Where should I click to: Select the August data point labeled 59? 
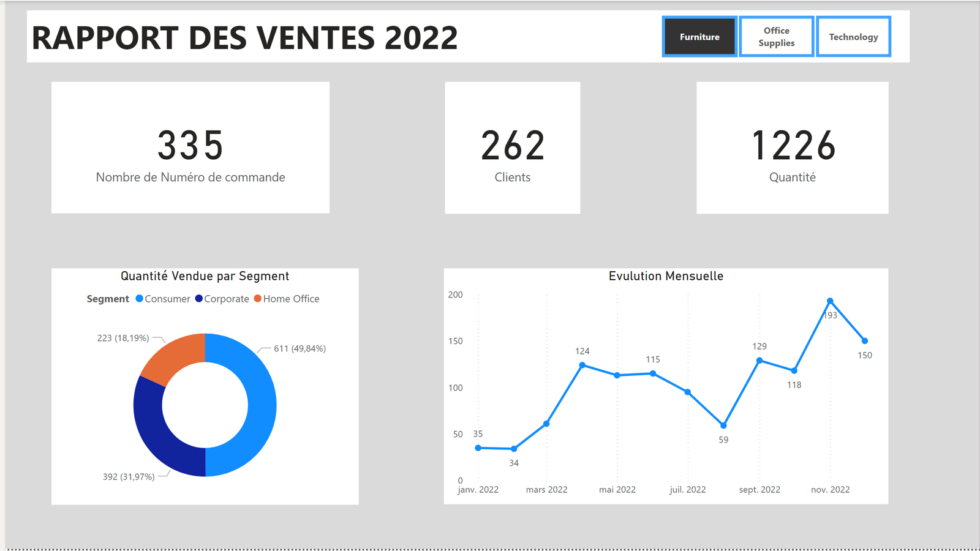723,424
